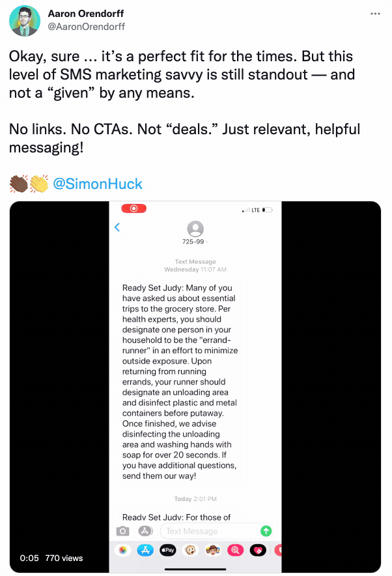Image resolution: width=392 pixels, height=576 pixels.
Task: Visit the @AaronOrendorff handle
Action: pos(87,27)
